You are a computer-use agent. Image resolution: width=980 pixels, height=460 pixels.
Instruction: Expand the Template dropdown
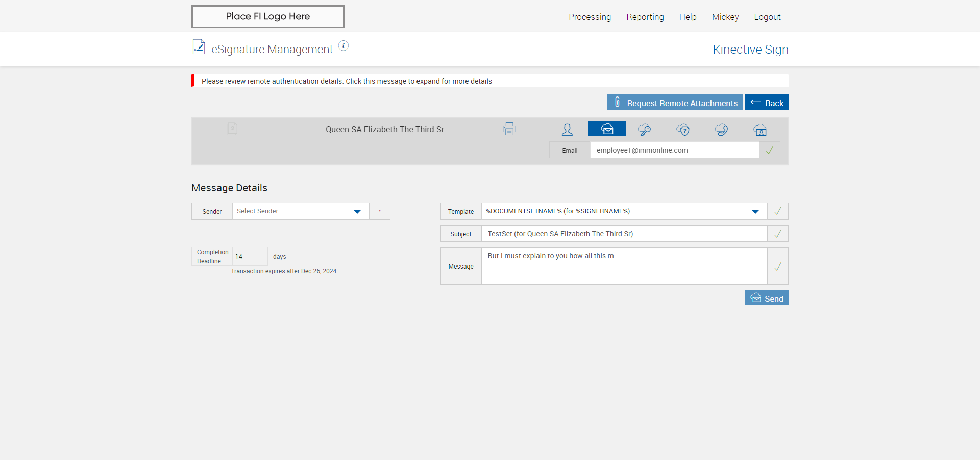[x=755, y=211]
